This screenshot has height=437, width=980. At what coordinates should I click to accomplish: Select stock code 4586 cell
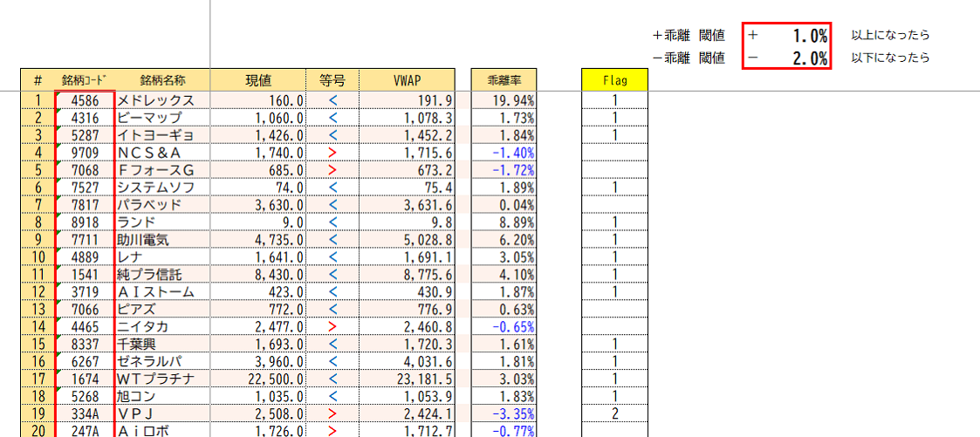click(85, 100)
